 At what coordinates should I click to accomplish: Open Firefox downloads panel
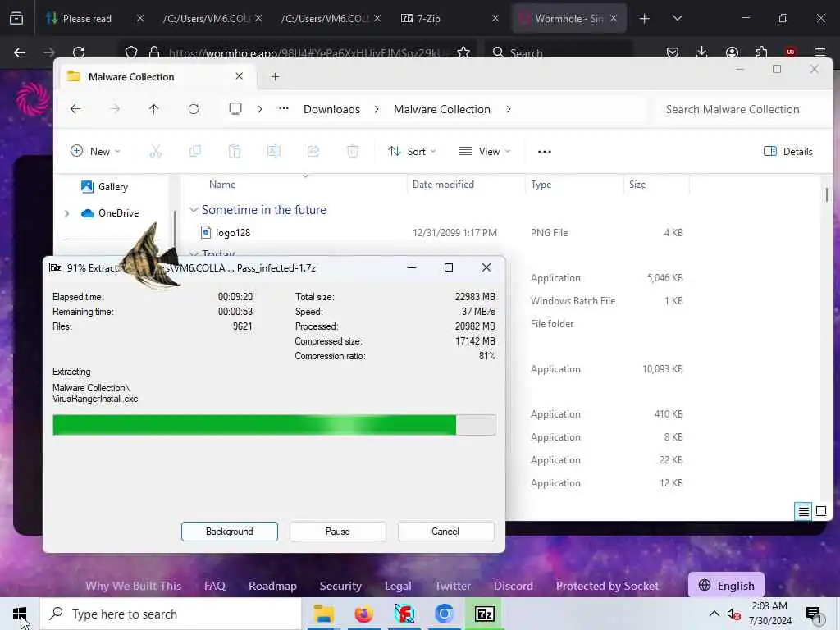point(702,52)
